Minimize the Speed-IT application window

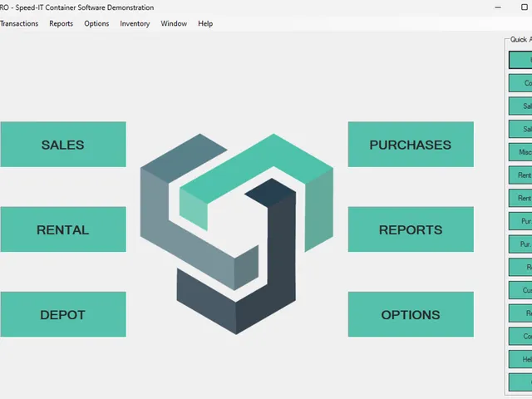(498, 7)
